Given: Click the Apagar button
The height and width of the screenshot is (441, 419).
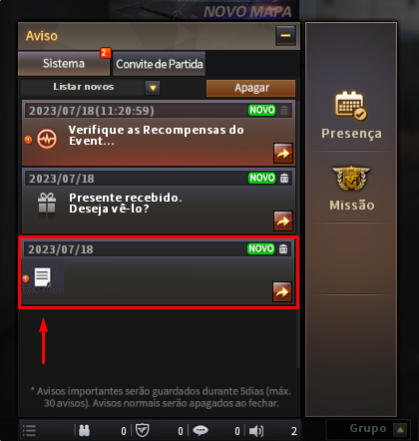Looking at the screenshot, I should point(251,88).
